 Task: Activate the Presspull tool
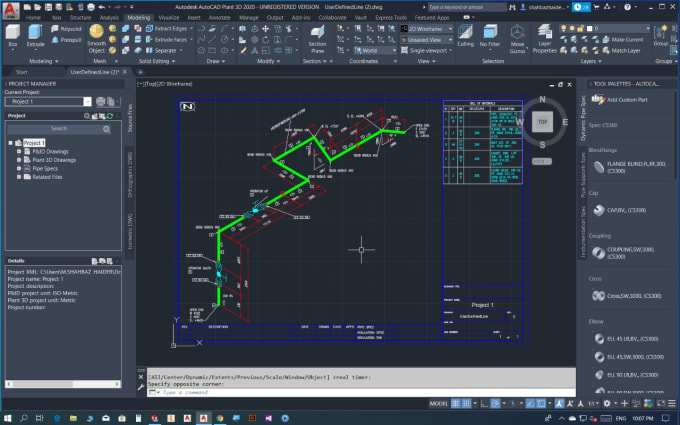point(66,39)
